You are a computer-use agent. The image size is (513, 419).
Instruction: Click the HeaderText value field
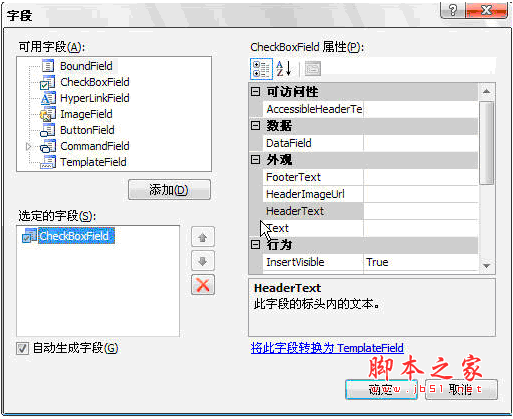point(421,211)
